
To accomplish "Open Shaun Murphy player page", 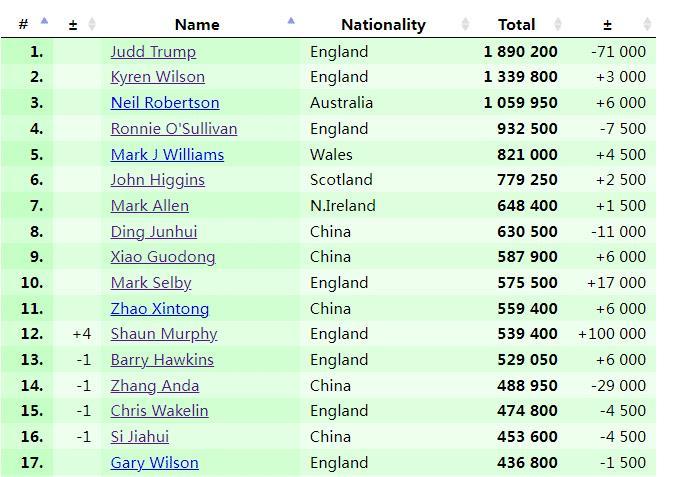I will (x=164, y=334).
